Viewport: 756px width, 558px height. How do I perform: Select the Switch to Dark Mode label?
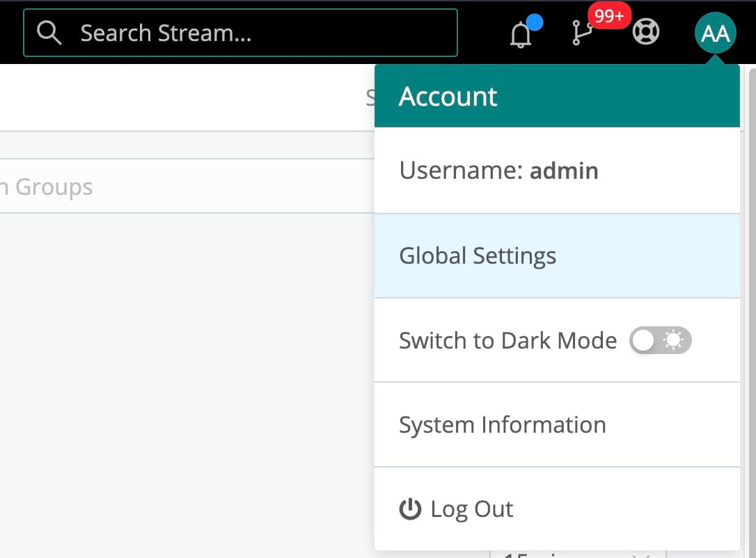point(507,340)
